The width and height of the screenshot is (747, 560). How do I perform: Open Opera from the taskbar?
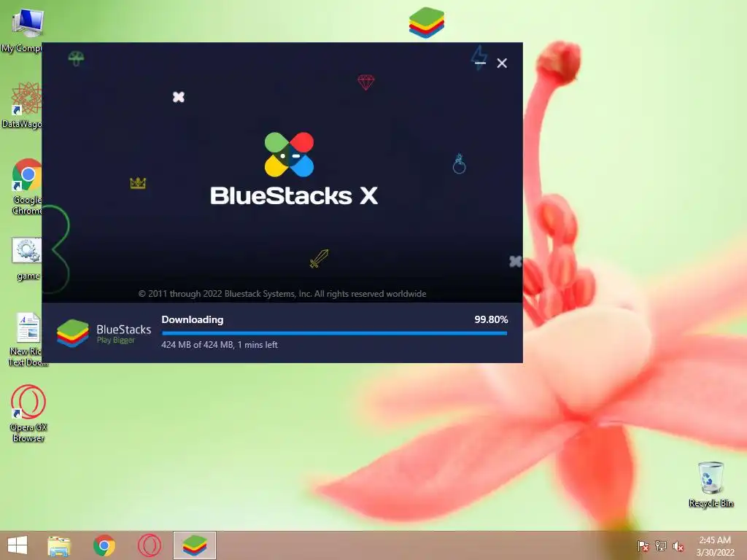point(150,545)
